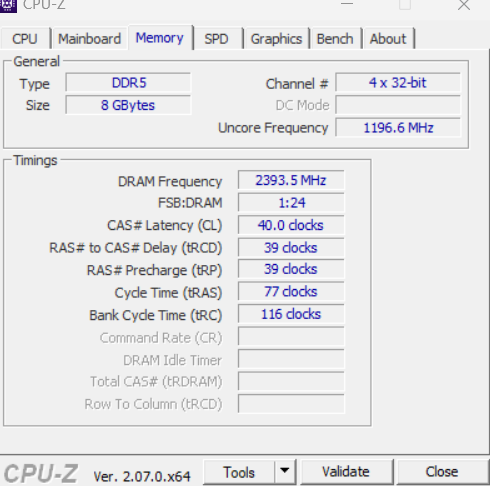Click the memory Type field showing DDR5

(x=128, y=83)
